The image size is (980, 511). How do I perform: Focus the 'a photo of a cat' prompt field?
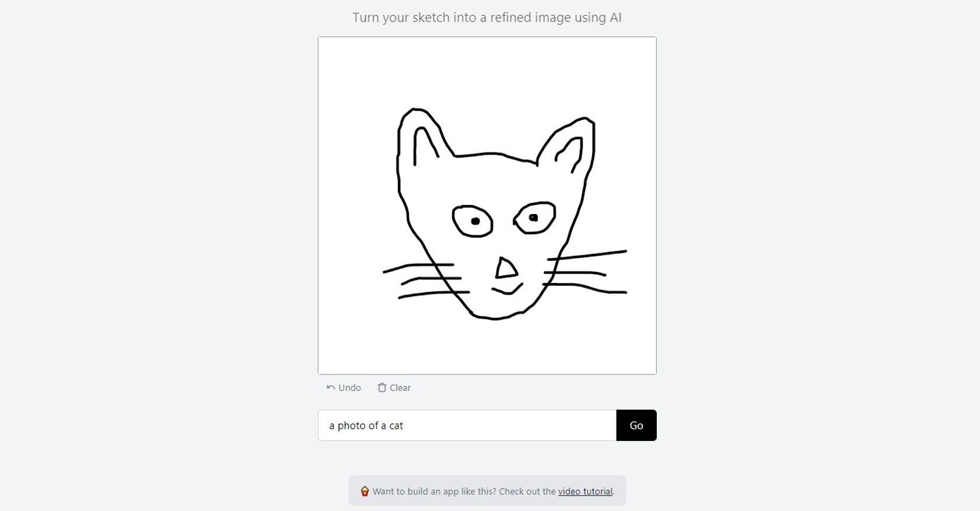[467, 425]
